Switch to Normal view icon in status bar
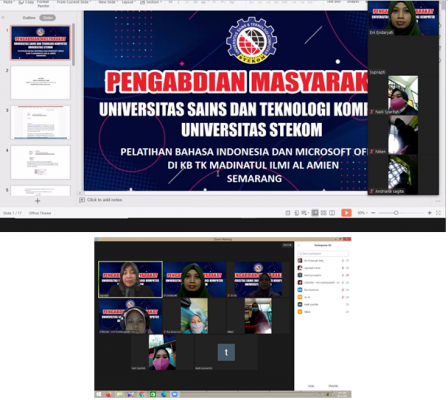448x400 pixels. [x=315, y=213]
